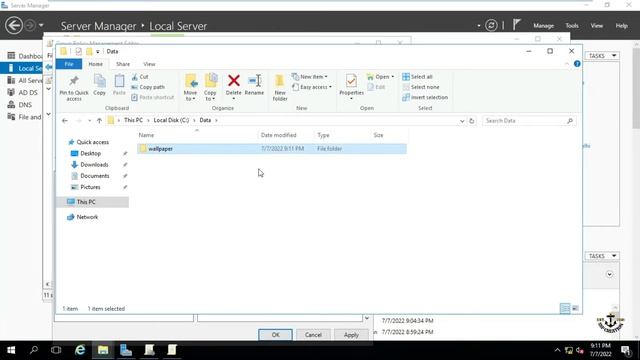
Task: Sort by Date modified column header
Action: pos(278,135)
